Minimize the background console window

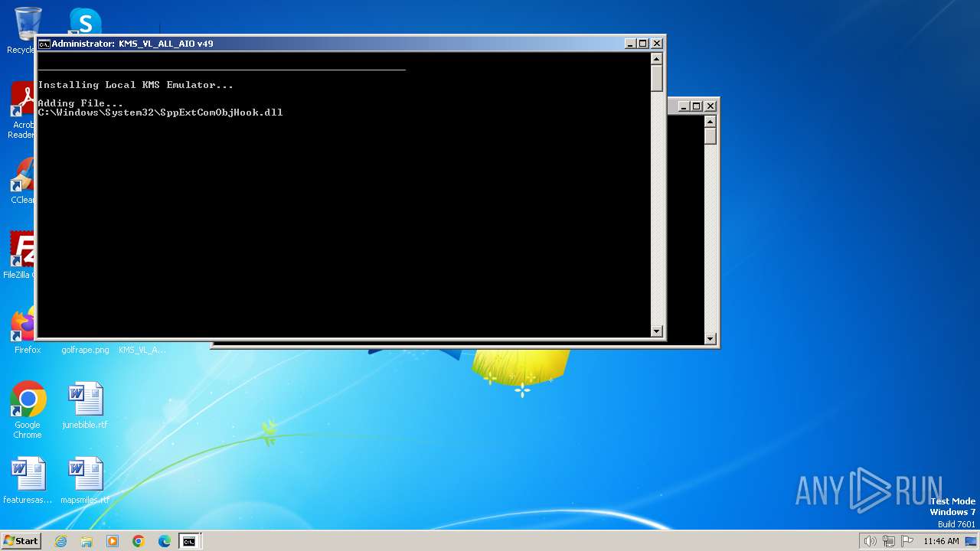pyautogui.click(x=684, y=106)
